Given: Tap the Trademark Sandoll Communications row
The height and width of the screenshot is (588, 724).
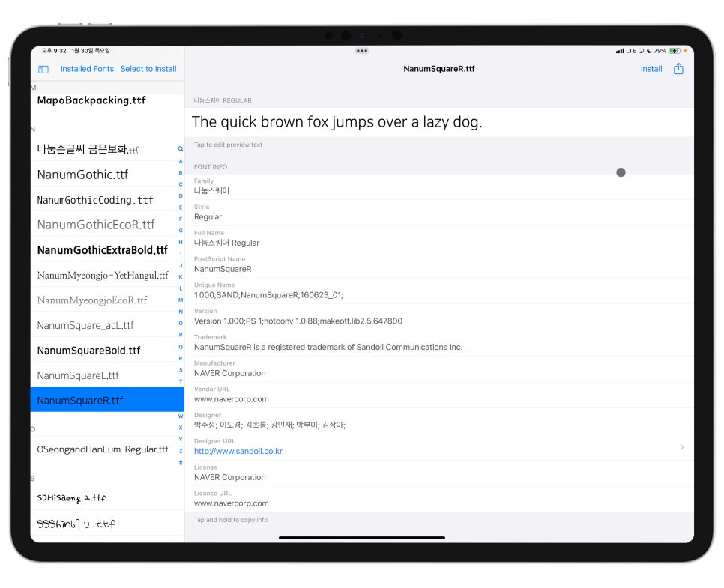Looking at the screenshot, I should point(439,343).
